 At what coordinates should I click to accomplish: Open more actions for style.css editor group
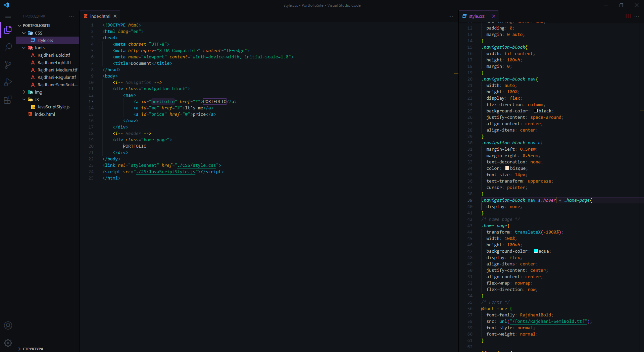click(637, 16)
